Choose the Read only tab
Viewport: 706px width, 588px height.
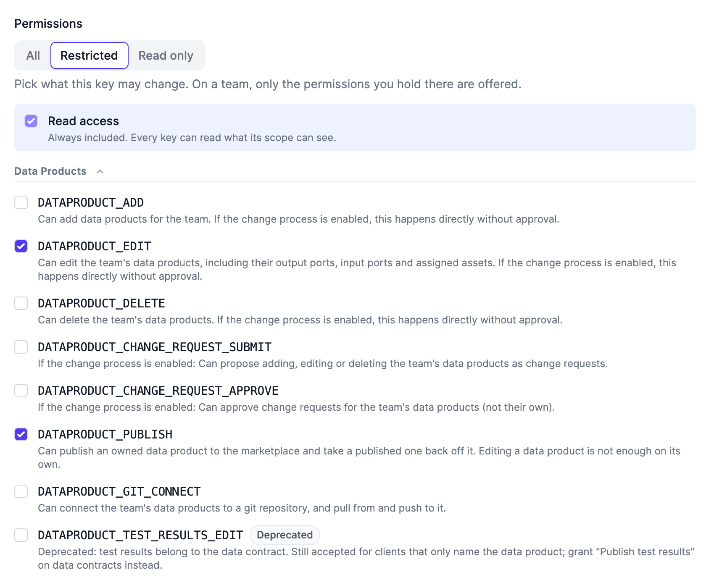[166, 55]
